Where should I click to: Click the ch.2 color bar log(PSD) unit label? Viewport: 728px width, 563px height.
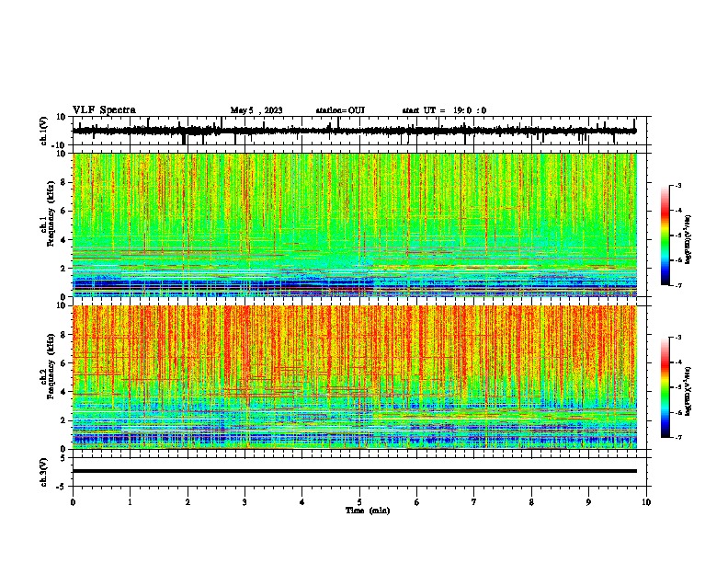[688, 391]
